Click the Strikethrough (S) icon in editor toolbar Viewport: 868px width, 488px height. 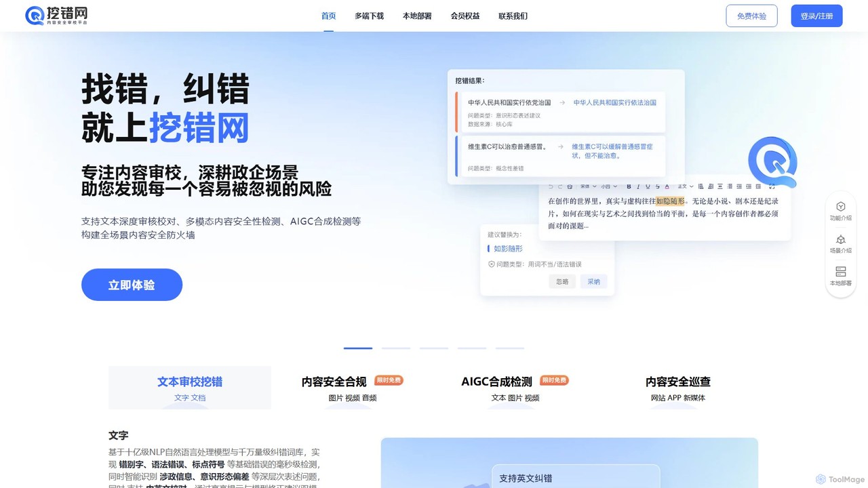(657, 186)
